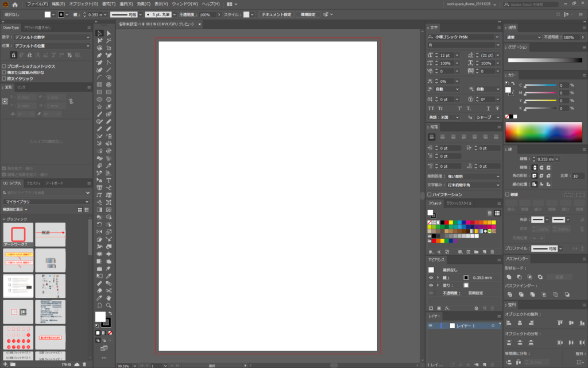588x368 pixels.
Task: Swap fill and stroke in Color panel
Action: pos(514,83)
